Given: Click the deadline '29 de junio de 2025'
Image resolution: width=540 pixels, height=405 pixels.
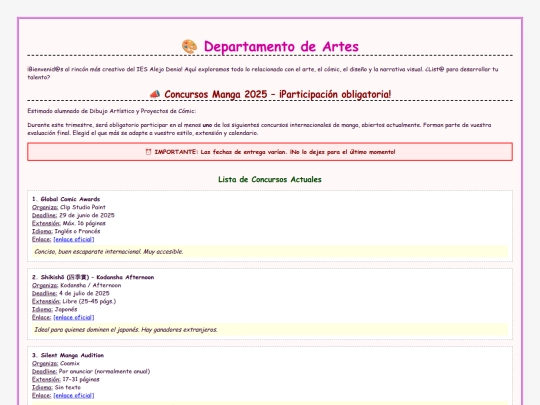Looking at the screenshot, I should 87,215.
